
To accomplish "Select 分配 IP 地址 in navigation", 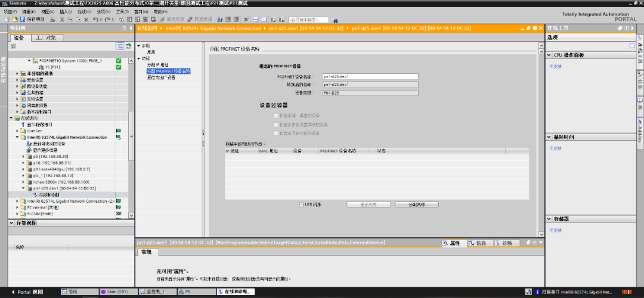I will (157, 65).
